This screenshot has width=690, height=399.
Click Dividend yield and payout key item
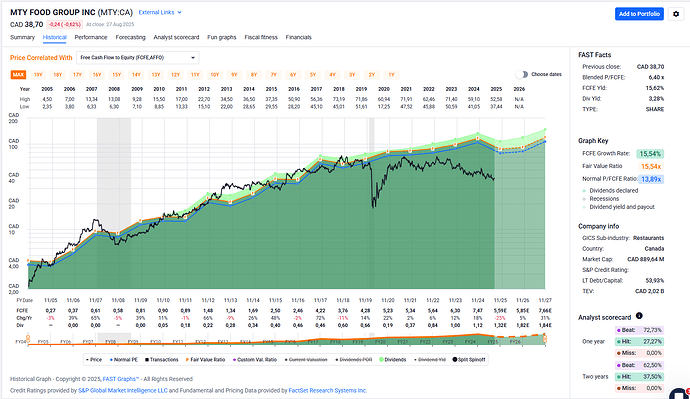[x=618, y=207]
